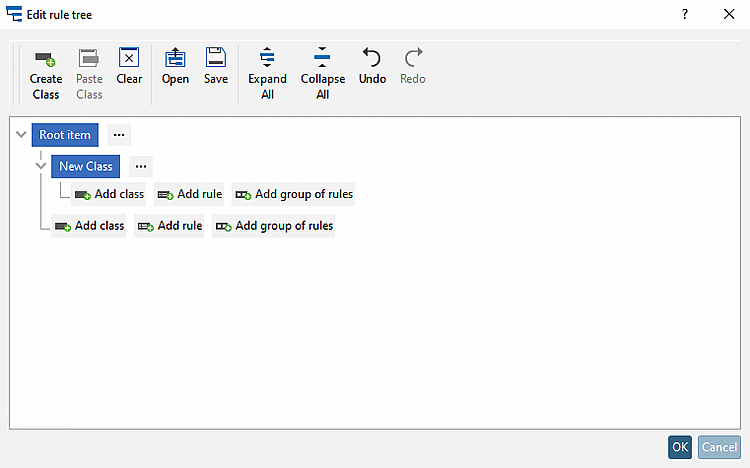Add rule under New Class
Screen dimensions: 750x468
(189, 194)
